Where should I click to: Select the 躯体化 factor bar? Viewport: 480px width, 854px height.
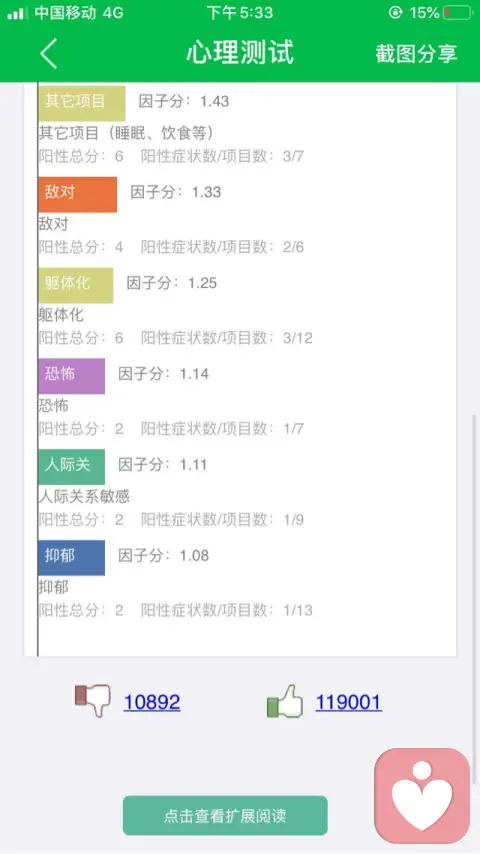coord(76,285)
